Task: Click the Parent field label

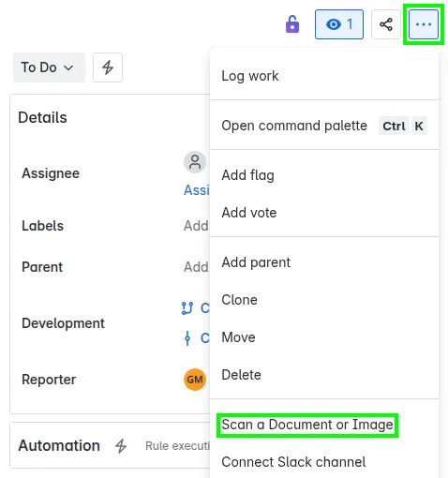Action: (x=42, y=267)
